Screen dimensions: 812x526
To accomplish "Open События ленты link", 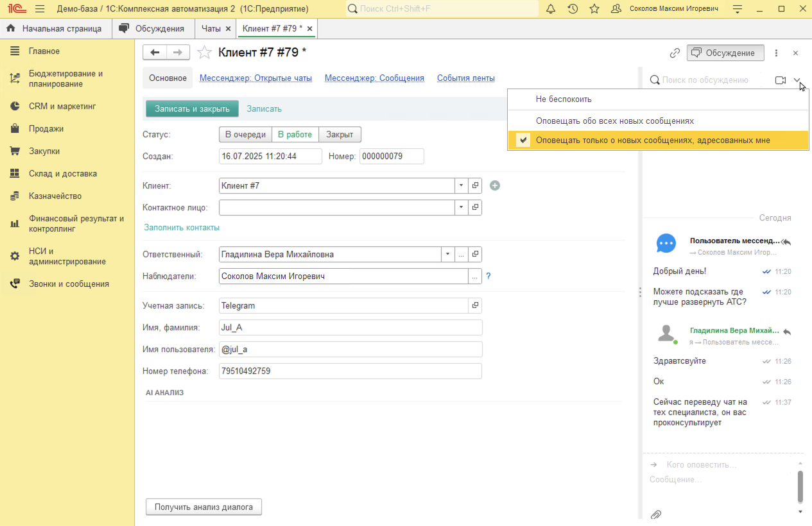I will (466, 78).
